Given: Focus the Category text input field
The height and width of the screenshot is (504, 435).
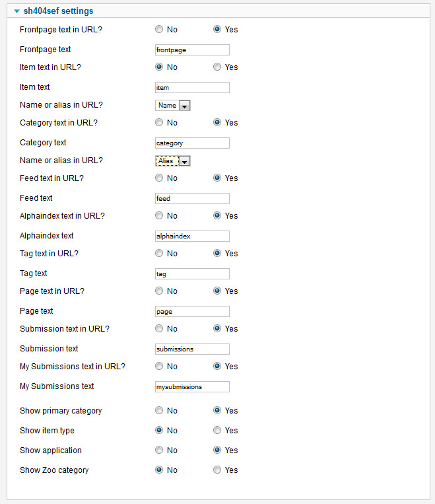Looking at the screenshot, I should coord(191,143).
